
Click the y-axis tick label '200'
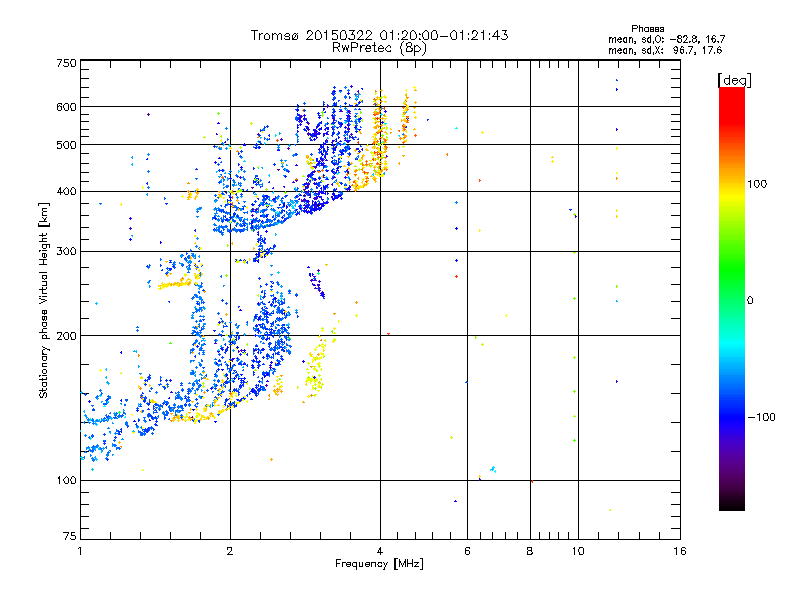(x=67, y=336)
